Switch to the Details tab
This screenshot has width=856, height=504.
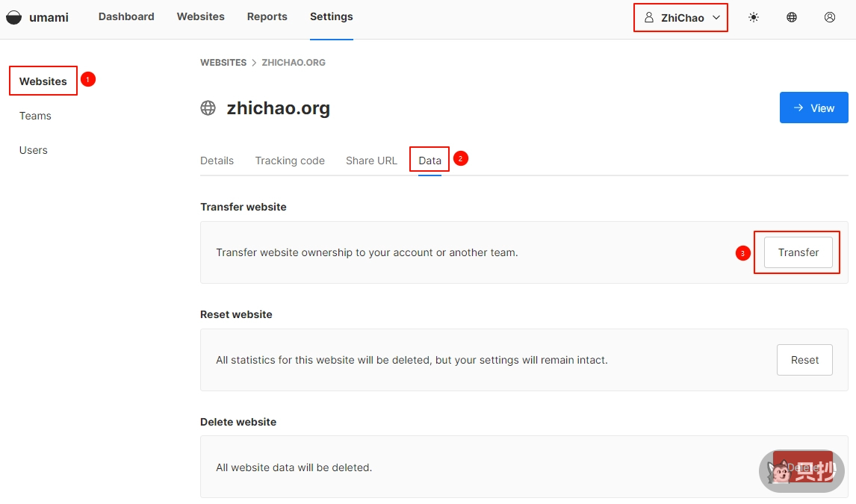tap(217, 161)
